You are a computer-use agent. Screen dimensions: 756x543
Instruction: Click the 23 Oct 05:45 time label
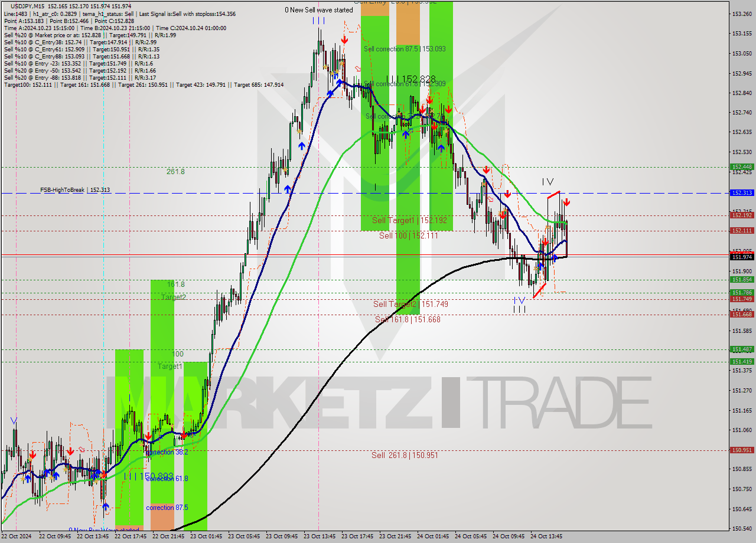[243, 537]
